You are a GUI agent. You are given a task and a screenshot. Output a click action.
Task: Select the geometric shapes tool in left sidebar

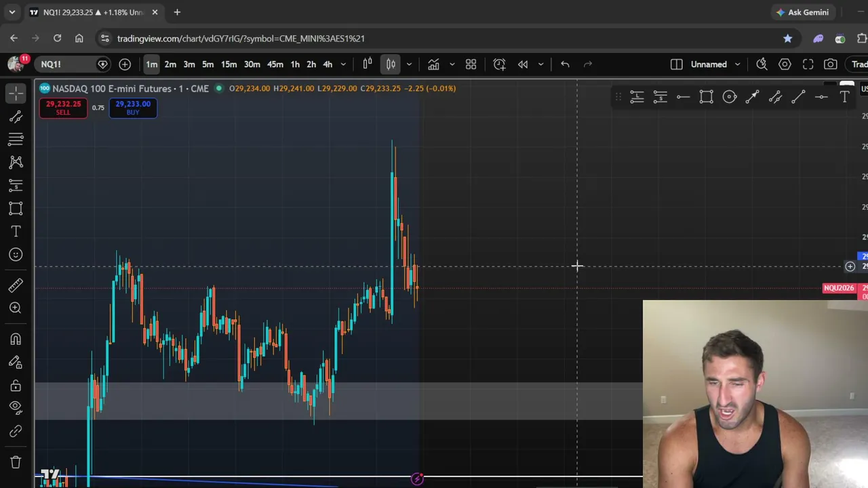click(16, 208)
